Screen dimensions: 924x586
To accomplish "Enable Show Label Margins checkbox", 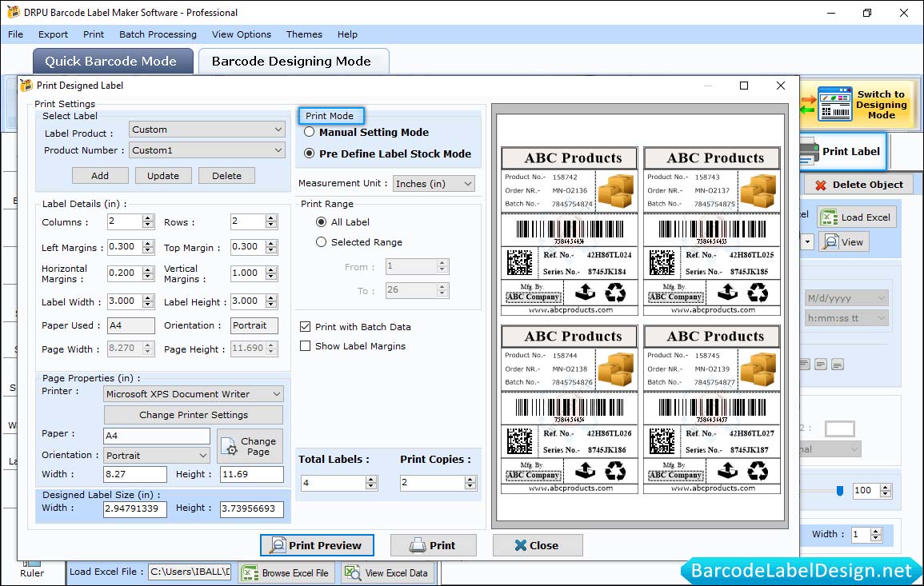I will click(306, 346).
